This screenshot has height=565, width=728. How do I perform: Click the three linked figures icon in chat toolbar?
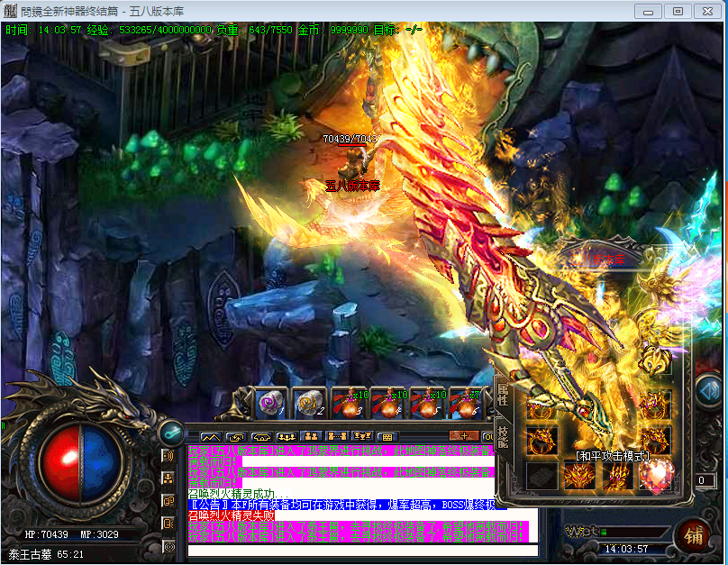tap(286, 437)
